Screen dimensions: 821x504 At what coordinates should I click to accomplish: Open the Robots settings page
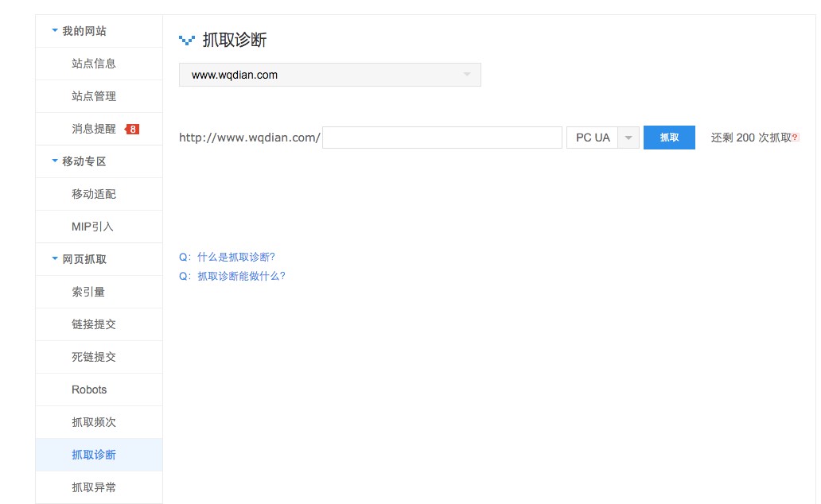(88, 389)
